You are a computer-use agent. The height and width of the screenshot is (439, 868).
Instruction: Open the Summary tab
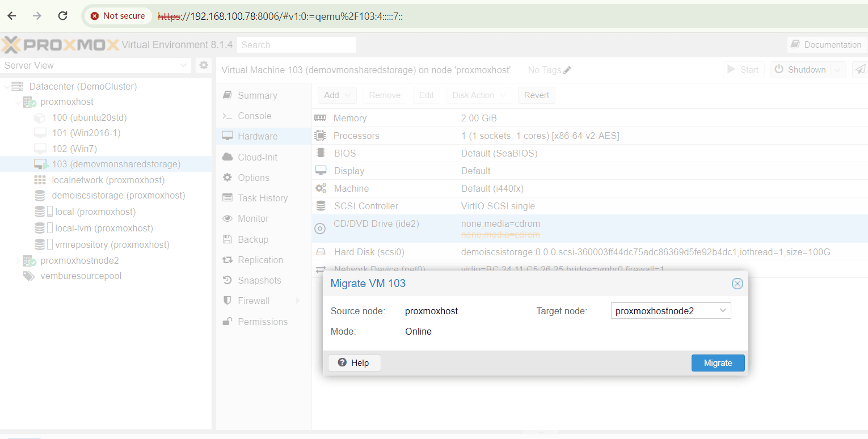point(264,95)
